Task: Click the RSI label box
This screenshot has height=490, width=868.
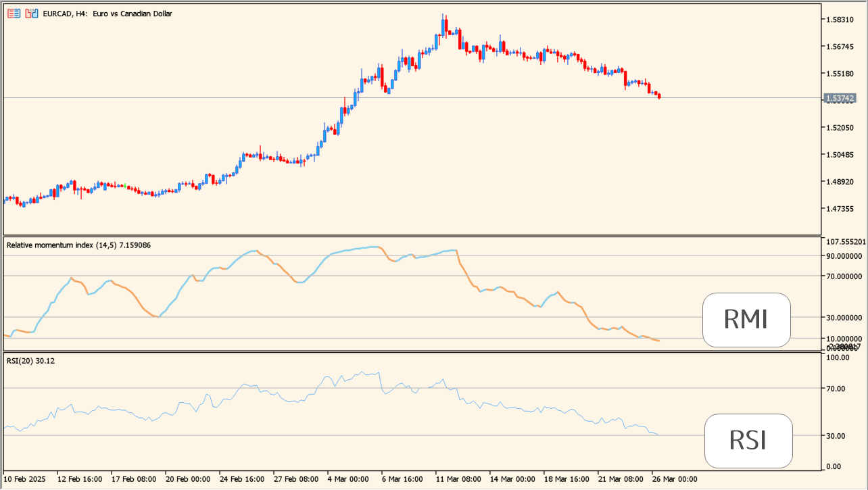Action: click(x=748, y=441)
